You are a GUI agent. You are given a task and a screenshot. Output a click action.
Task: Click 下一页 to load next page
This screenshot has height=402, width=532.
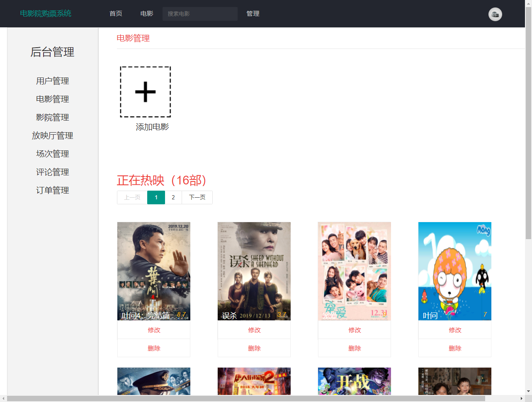(197, 197)
